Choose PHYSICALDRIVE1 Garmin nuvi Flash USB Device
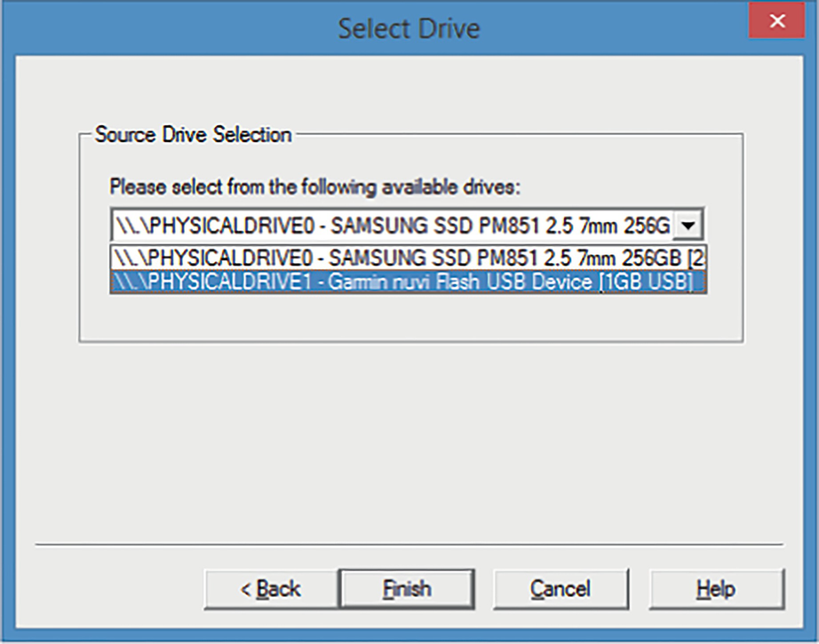The width and height of the screenshot is (819, 644). 408,282
